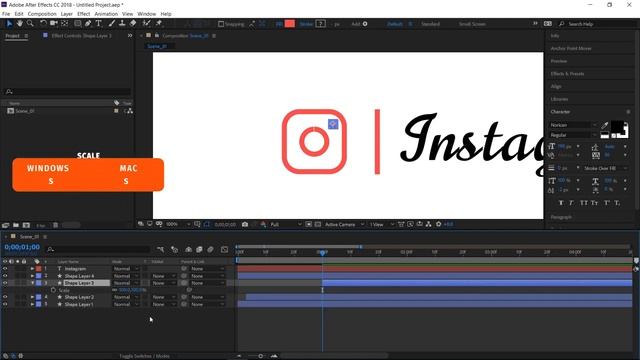
Task: Open the Align panel
Action: (556, 87)
